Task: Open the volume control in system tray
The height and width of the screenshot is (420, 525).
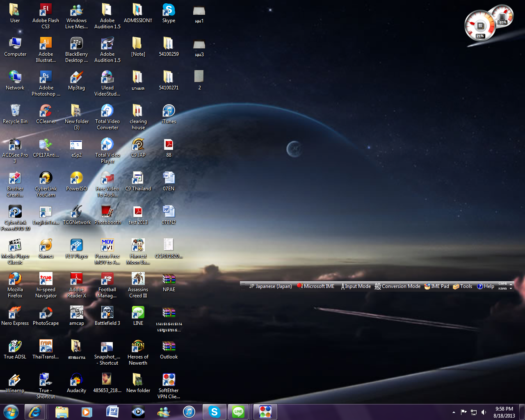Action: [484, 412]
